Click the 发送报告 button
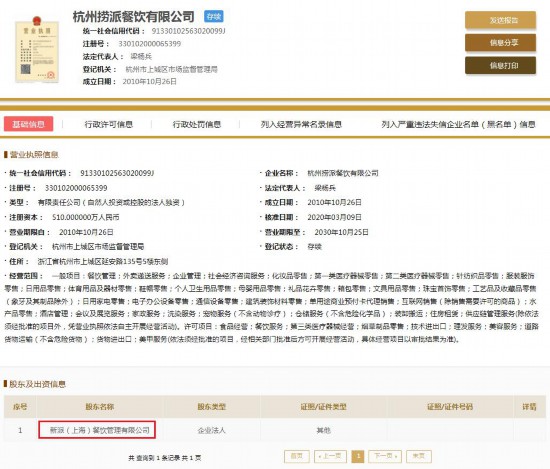Viewport: 550px width, 469px height. coord(500,20)
